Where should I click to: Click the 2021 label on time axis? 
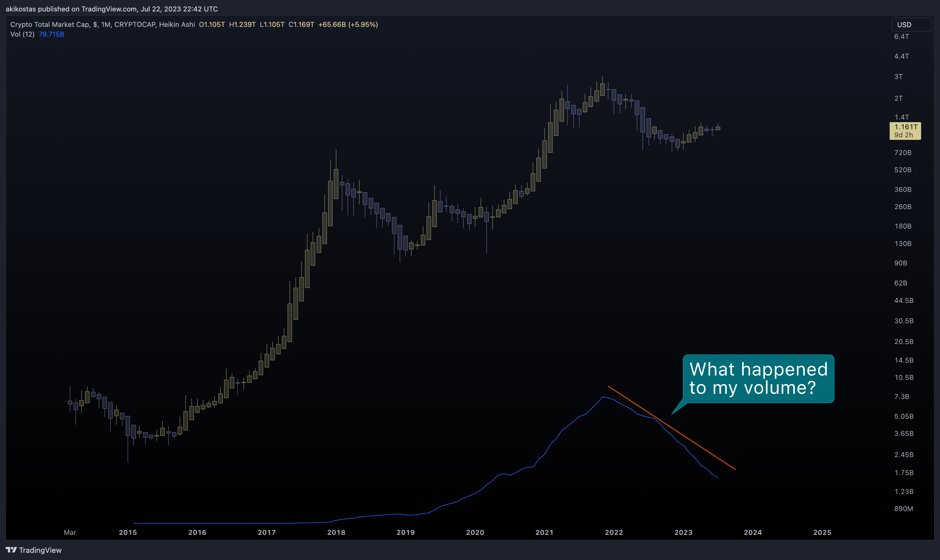(x=545, y=533)
